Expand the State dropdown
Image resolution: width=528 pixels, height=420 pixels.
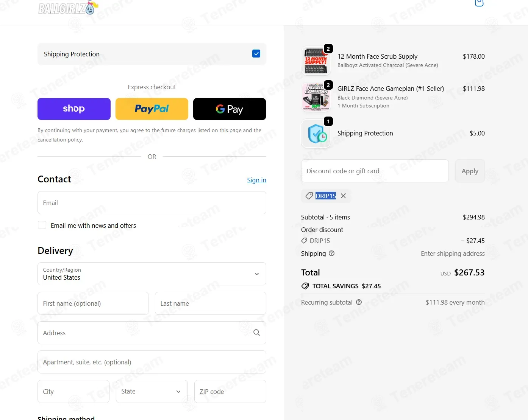(x=152, y=391)
